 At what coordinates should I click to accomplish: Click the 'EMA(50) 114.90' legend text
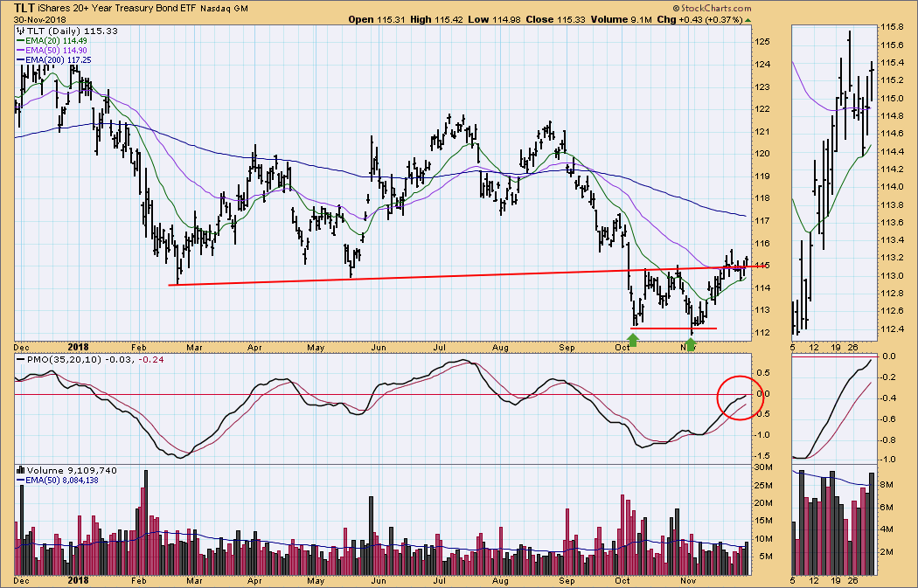[x=56, y=51]
